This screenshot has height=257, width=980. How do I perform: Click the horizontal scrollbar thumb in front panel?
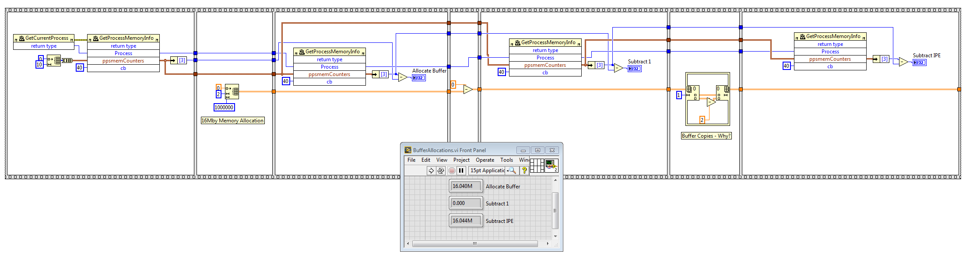[x=474, y=243]
